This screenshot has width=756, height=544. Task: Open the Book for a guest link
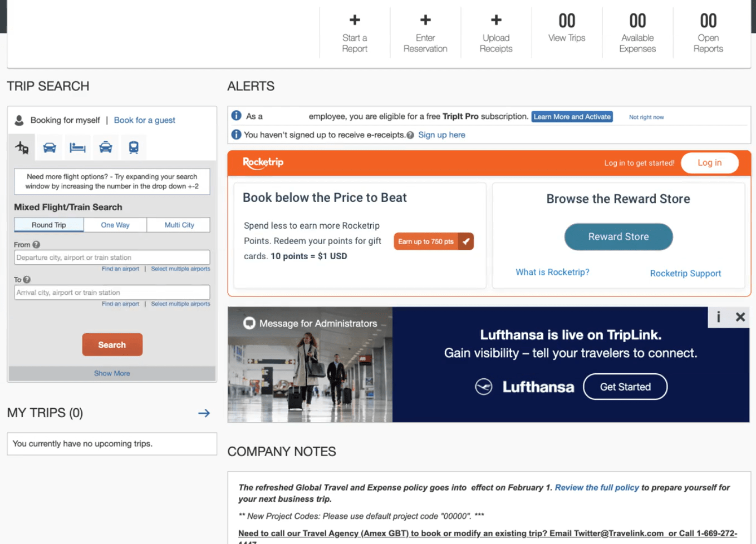click(145, 120)
